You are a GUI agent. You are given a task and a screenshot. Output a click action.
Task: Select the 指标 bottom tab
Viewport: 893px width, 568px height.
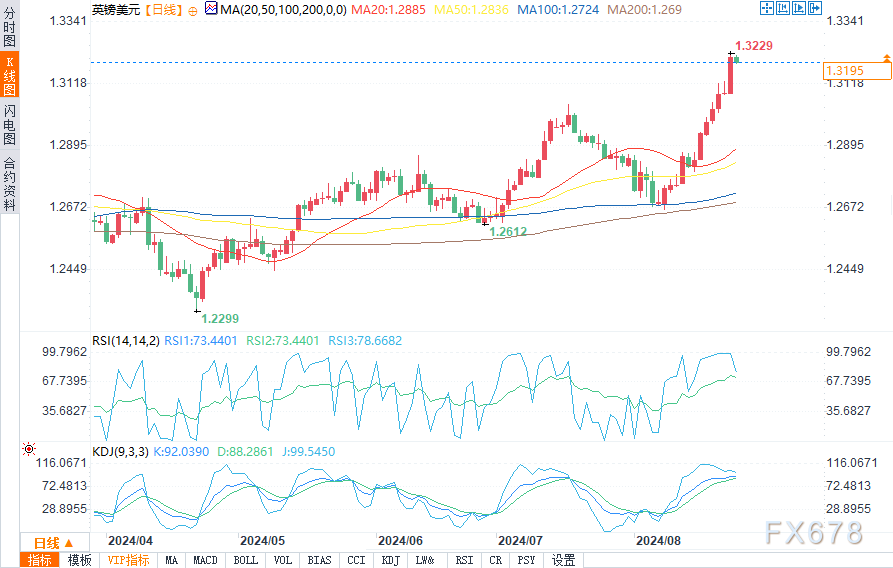point(40,560)
